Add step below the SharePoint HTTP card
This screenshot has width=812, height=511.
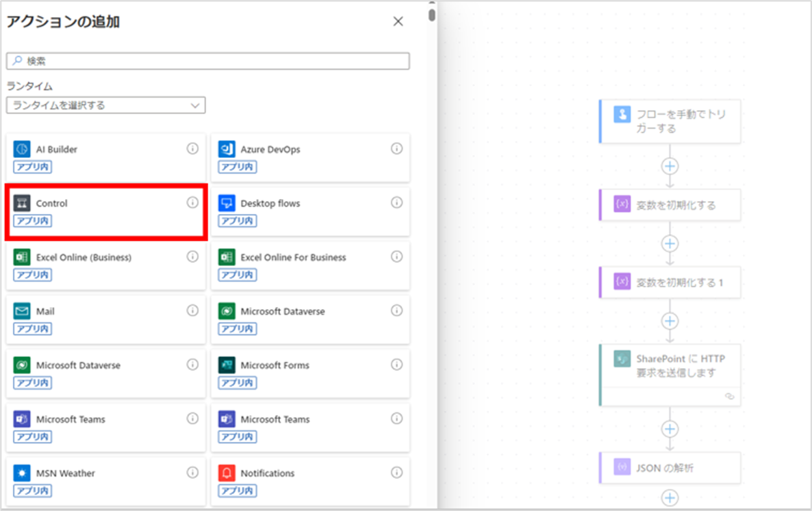(x=670, y=429)
